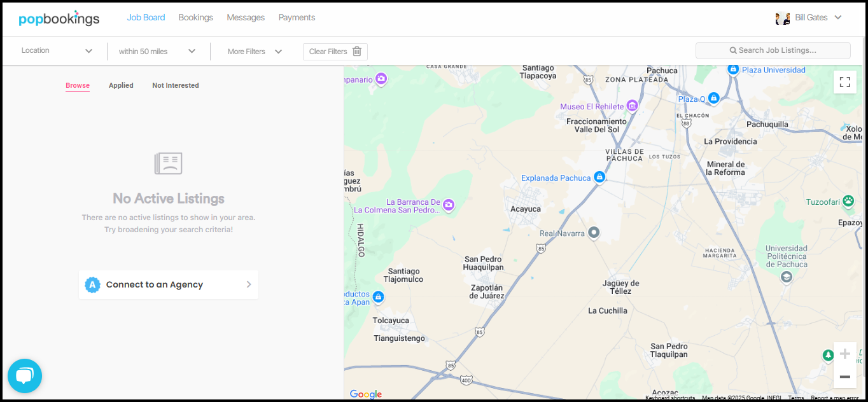Click the shopping pin near Apan
868x402 pixels.
click(379, 297)
